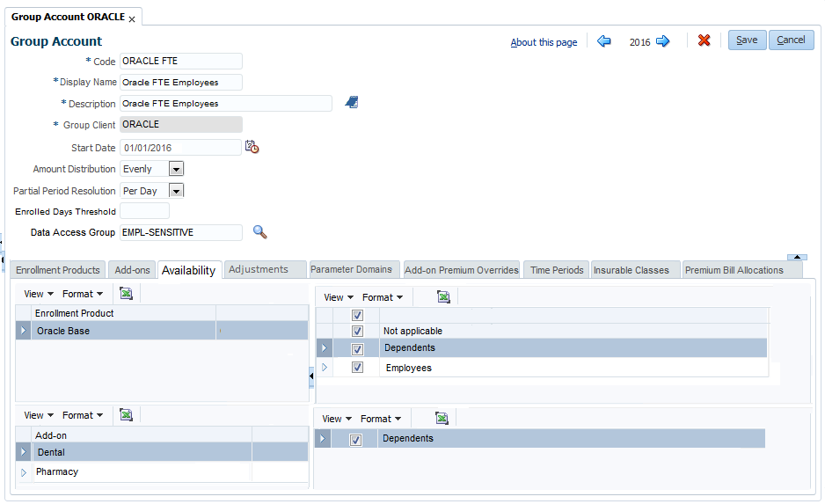Expand the Employees row

tap(324, 367)
